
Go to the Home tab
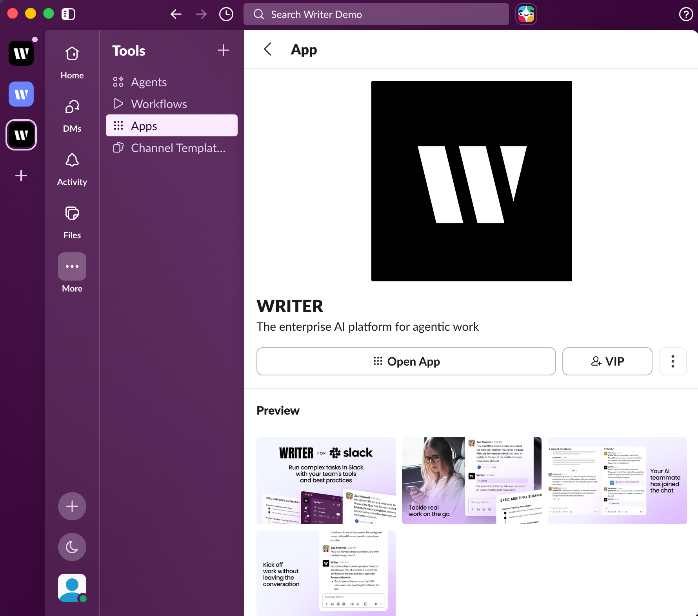point(72,63)
